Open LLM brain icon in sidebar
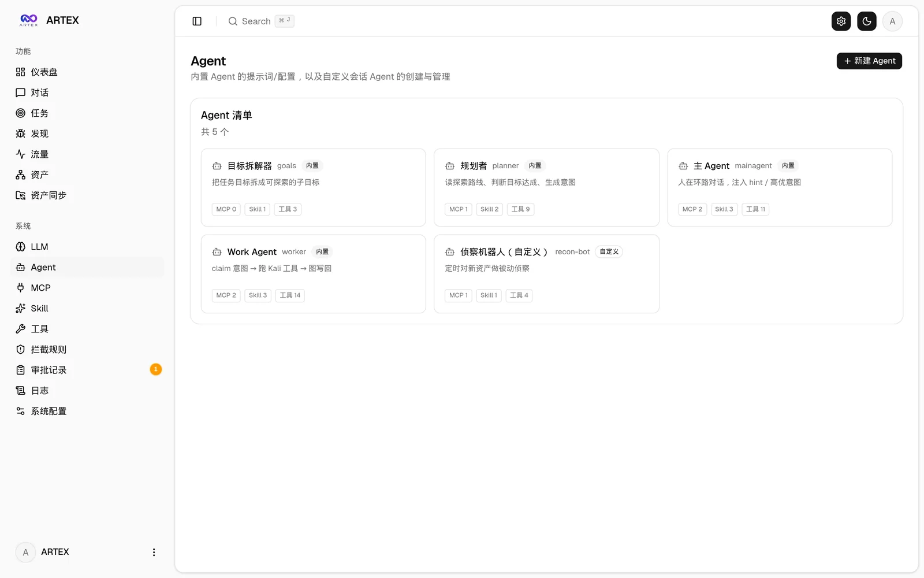924x578 pixels. tap(21, 247)
